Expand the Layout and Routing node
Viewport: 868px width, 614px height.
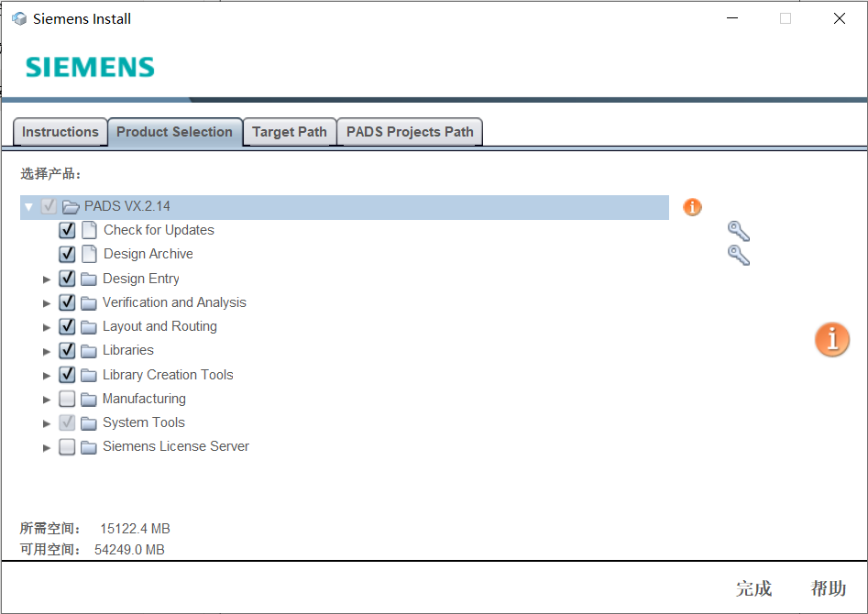pyautogui.click(x=47, y=327)
